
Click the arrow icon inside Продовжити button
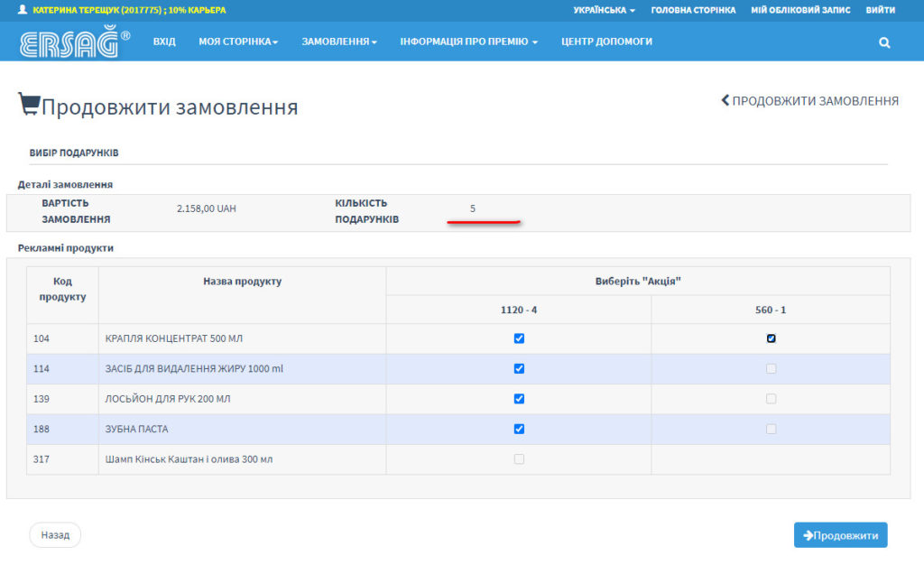pos(810,534)
